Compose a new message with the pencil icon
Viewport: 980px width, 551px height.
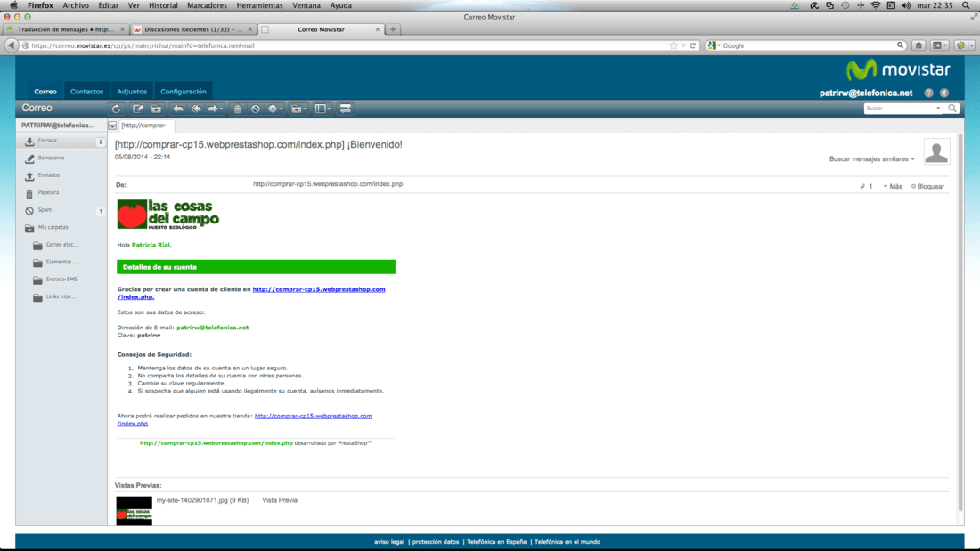tap(137, 109)
